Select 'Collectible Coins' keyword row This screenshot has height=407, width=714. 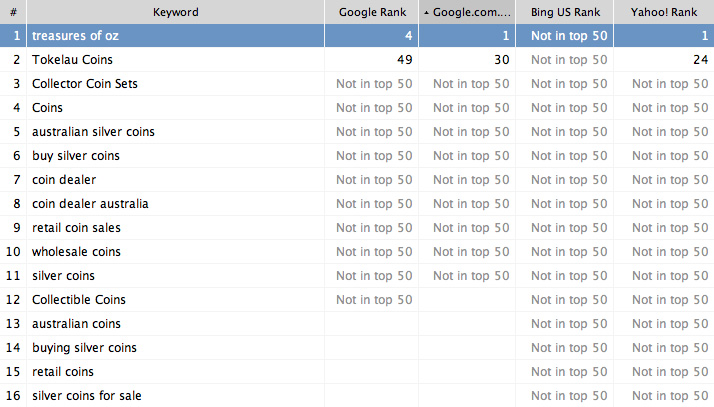(x=357, y=300)
